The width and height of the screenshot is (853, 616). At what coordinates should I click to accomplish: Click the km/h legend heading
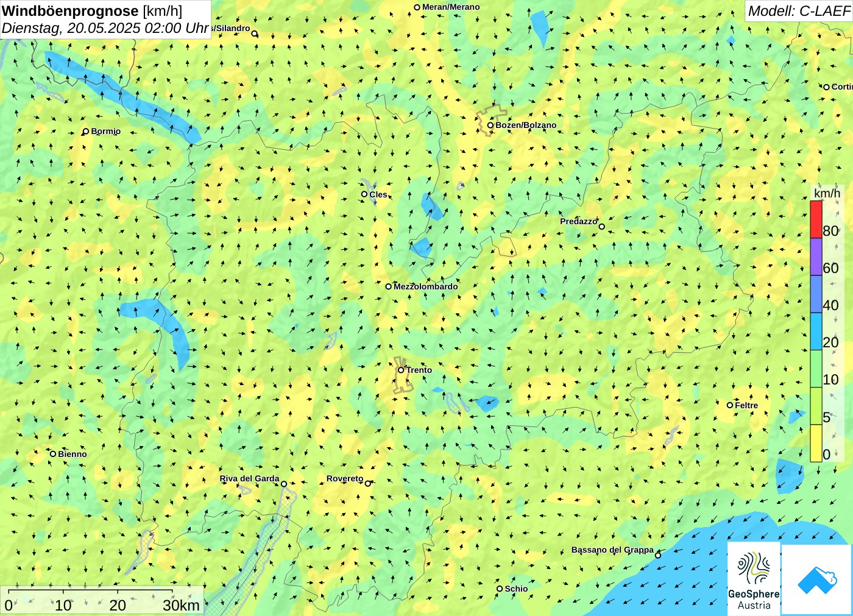(x=827, y=193)
